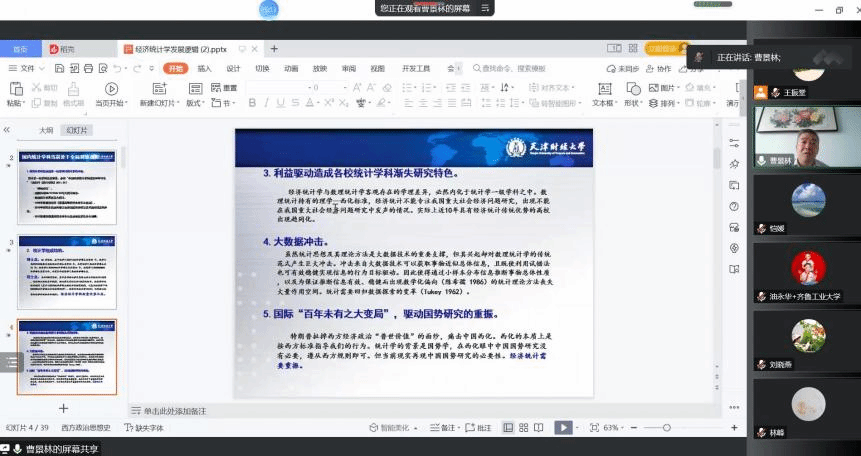Expand the File menu dropdown
The image size is (861, 456).
[27, 69]
